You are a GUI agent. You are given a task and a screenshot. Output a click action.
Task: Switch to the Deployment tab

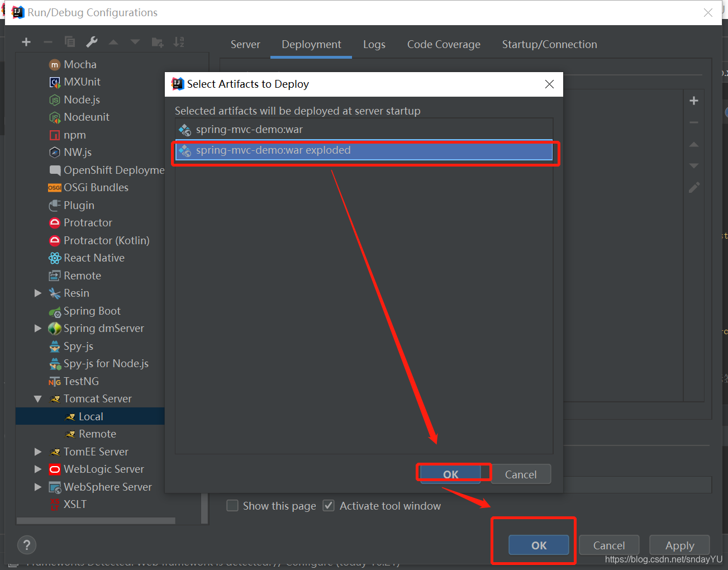pos(311,44)
